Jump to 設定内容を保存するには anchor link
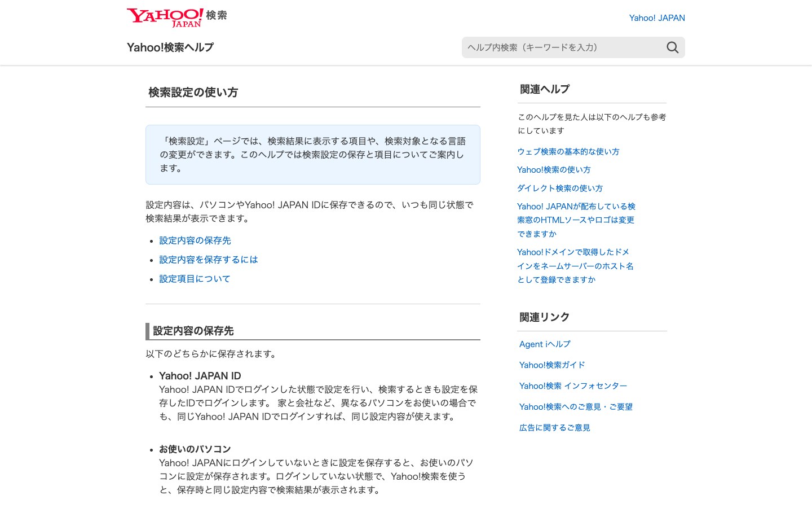The image size is (812, 508). pos(209,260)
